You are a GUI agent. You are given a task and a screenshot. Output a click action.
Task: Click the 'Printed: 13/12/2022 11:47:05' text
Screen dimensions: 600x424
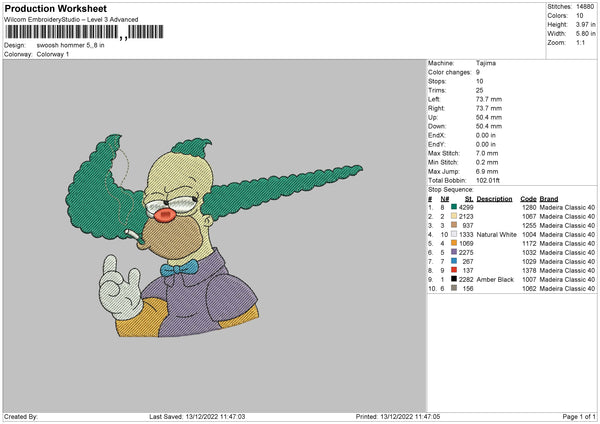tap(398, 417)
